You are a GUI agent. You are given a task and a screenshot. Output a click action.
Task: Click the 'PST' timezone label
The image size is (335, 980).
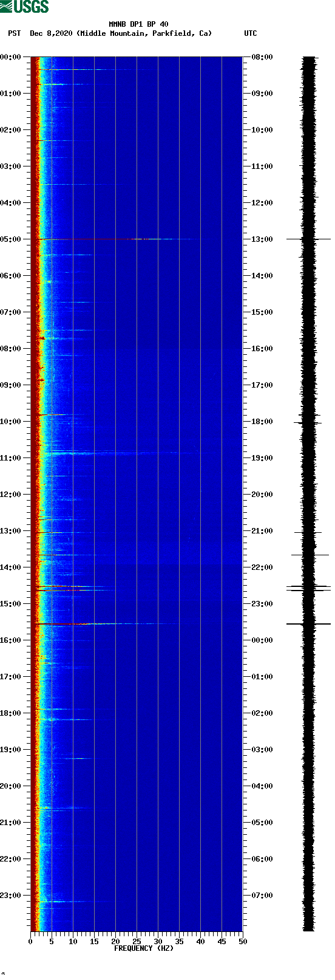(15, 33)
